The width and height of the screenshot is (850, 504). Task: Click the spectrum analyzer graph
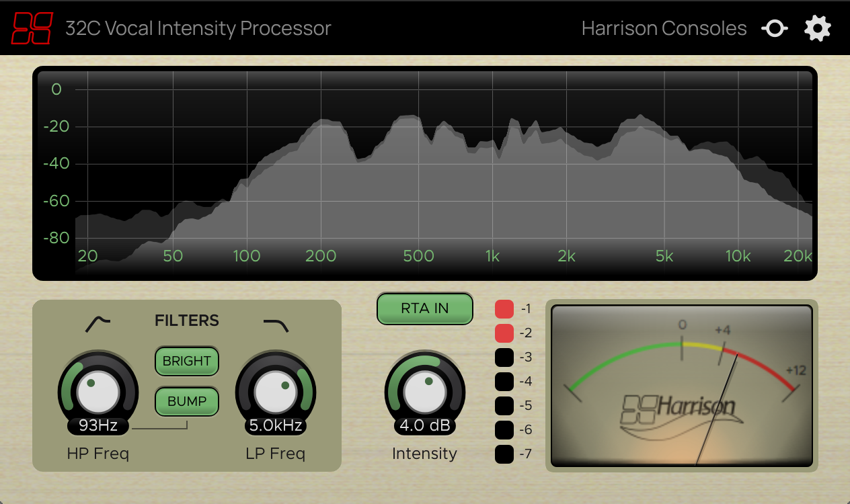[x=425, y=173]
